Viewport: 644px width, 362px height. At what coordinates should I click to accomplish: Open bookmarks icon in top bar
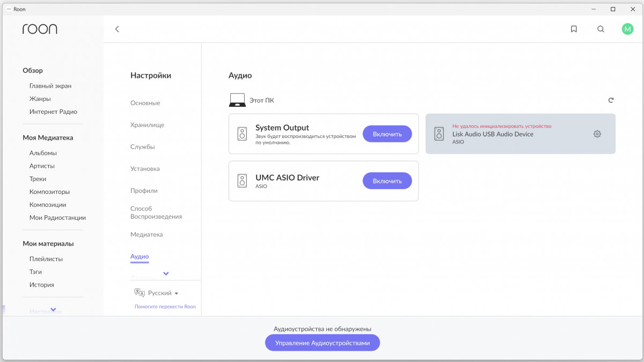574,29
